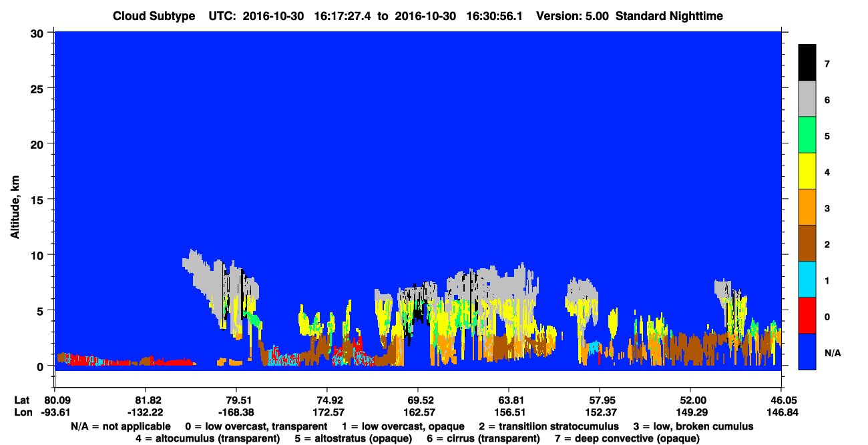The width and height of the screenshot is (868, 445).
Task: Click the 'Standard Nighttime' text
Action: [x=669, y=16]
